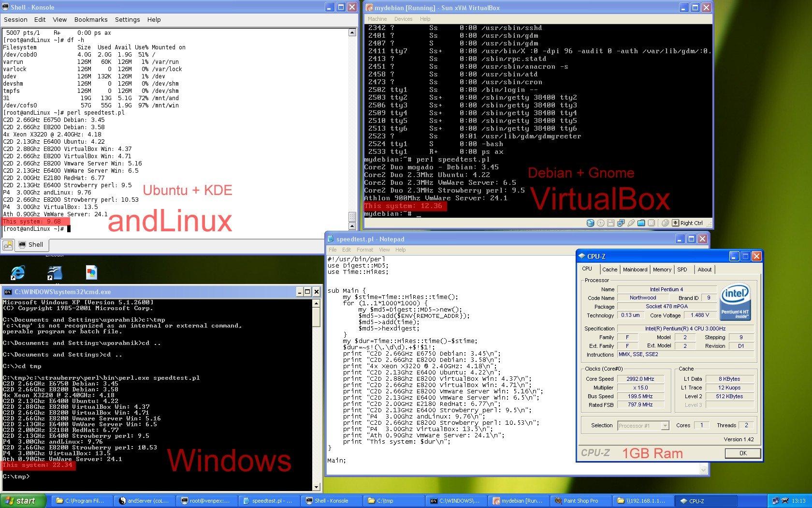Screen dimensions: 812x508
Task: Open the OpenOffice desktop shortcut icon
Action: click(x=55, y=272)
